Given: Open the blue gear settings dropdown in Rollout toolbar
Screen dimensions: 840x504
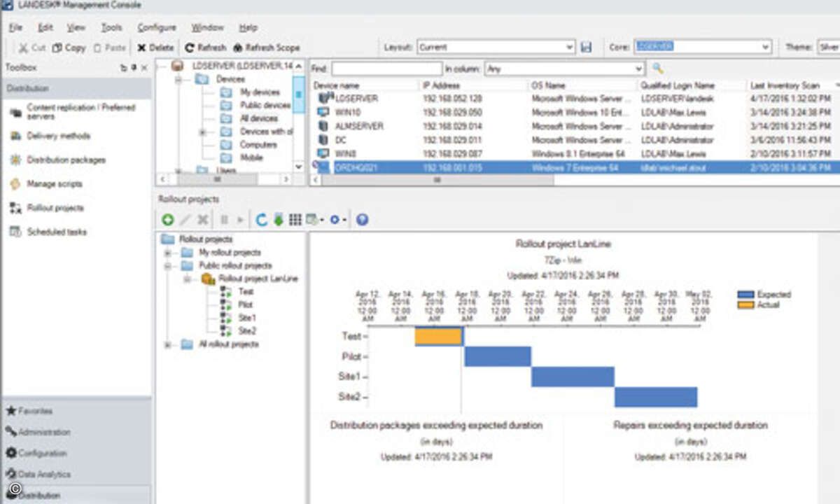Looking at the screenshot, I should coord(338,220).
